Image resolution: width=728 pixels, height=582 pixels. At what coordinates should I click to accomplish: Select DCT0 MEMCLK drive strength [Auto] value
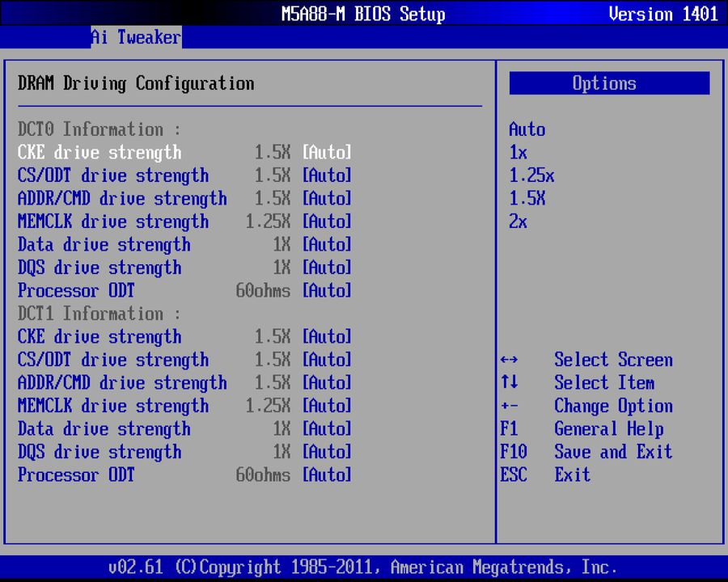point(327,221)
